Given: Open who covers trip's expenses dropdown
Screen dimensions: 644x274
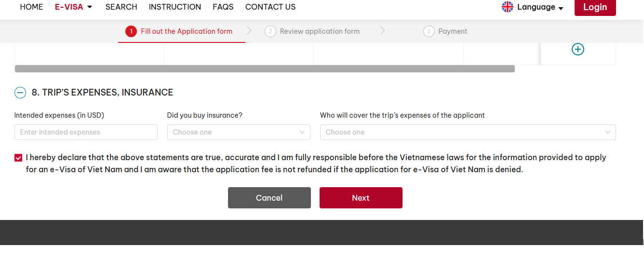Looking at the screenshot, I should click(468, 132).
